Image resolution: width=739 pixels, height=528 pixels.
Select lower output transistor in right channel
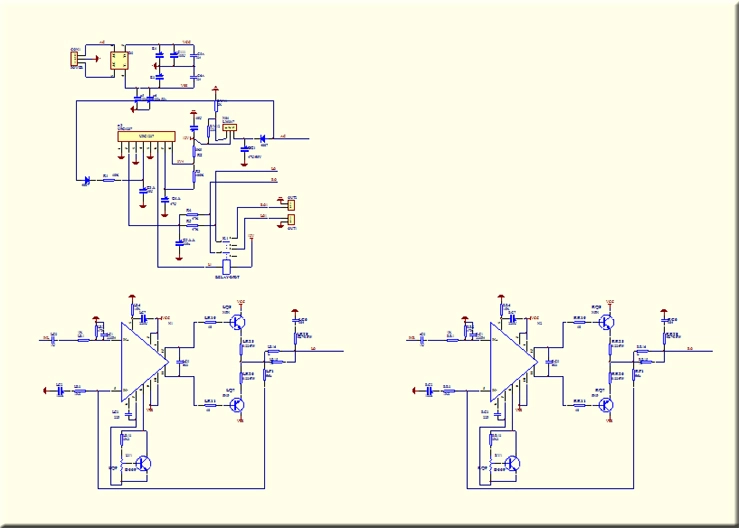(607, 403)
